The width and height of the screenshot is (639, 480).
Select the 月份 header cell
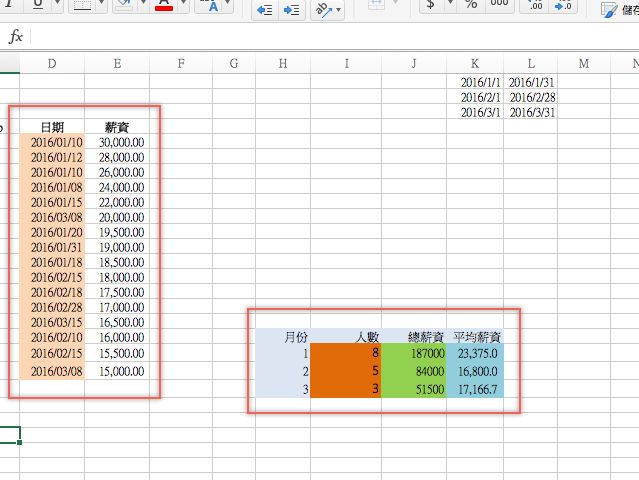point(283,337)
